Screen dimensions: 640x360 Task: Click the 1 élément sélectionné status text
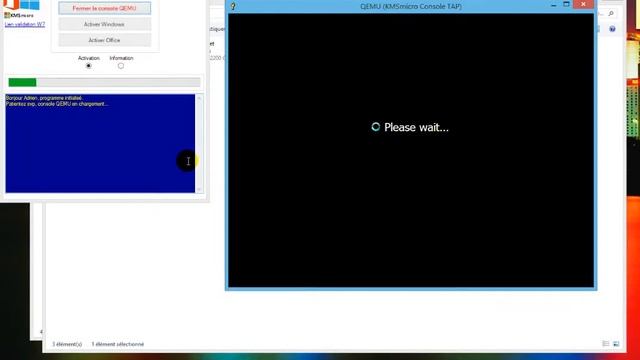pyautogui.click(x=118, y=344)
